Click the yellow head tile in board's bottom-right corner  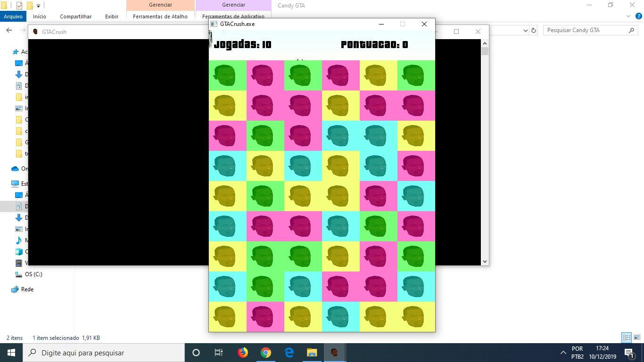coord(416,317)
